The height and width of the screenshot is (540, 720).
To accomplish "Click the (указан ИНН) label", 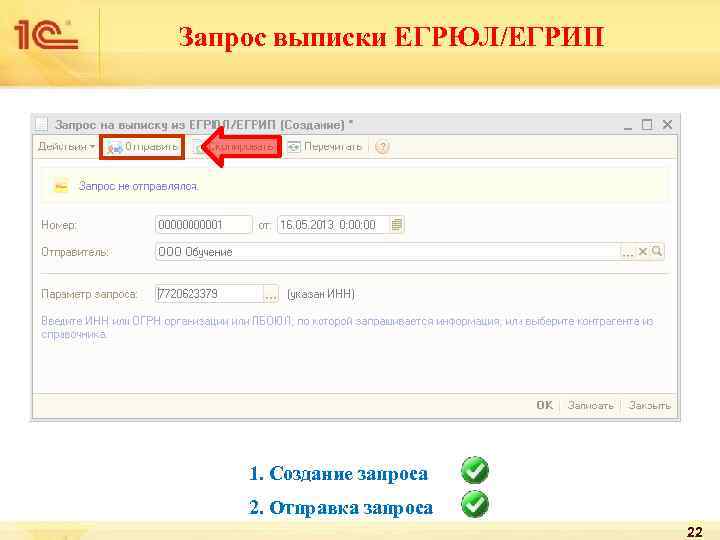I will (x=321, y=294).
